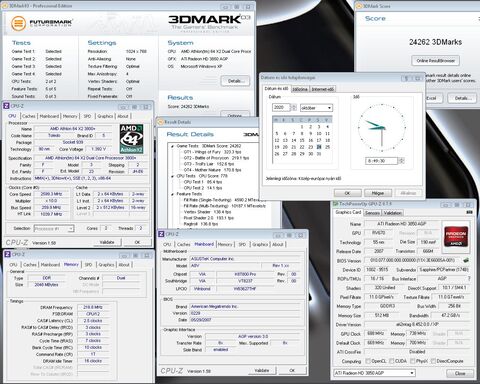
Task: Click the Bus Interface question mark in GPU-Z
Action: 469,278
